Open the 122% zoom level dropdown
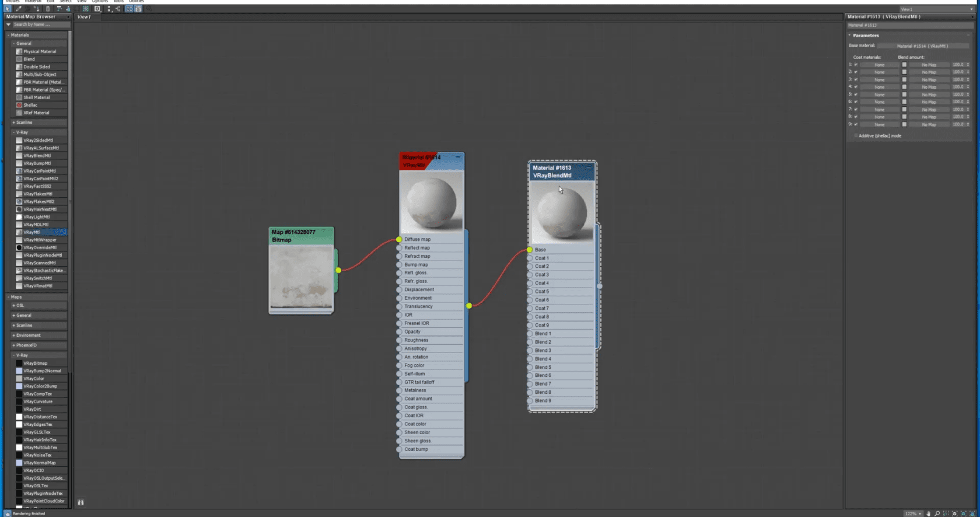The image size is (980, 517). pyautogui.click(x=920, y=513)
